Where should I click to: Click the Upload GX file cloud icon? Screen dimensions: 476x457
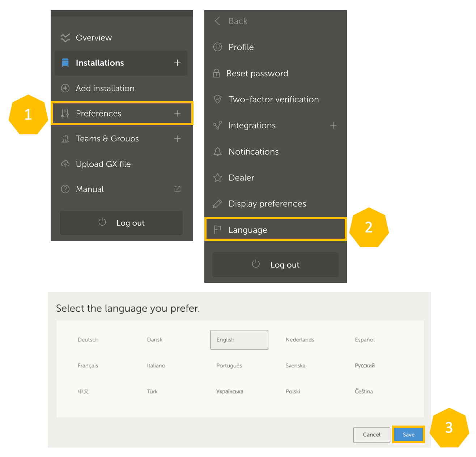click(x=65, y=164)
